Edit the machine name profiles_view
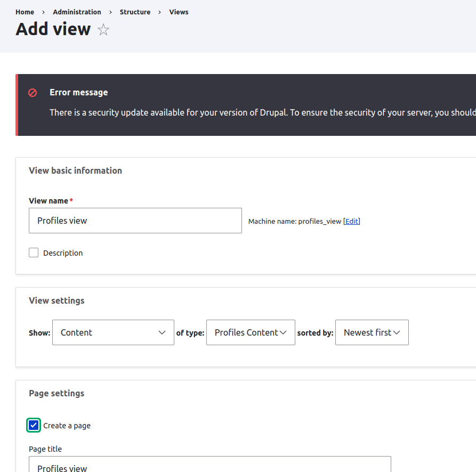Screen dimensions: 476x472 [x=351, y=222]
